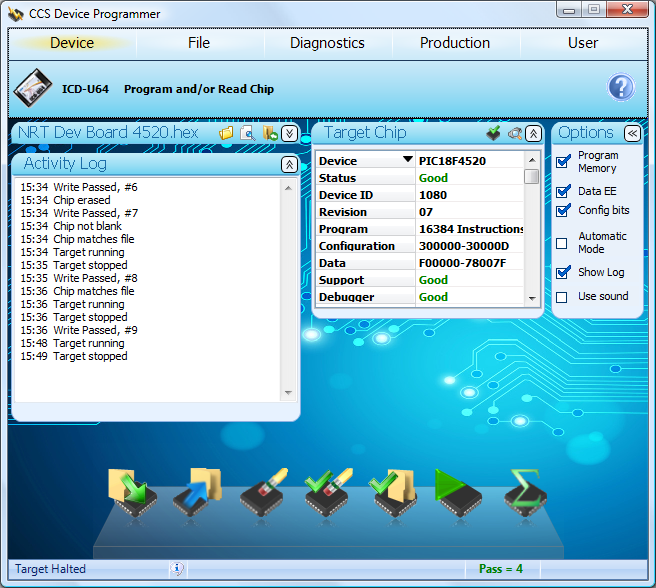Collapse the Activity Log panel
This screenshot has width=656, height=588.
(289, 164)
